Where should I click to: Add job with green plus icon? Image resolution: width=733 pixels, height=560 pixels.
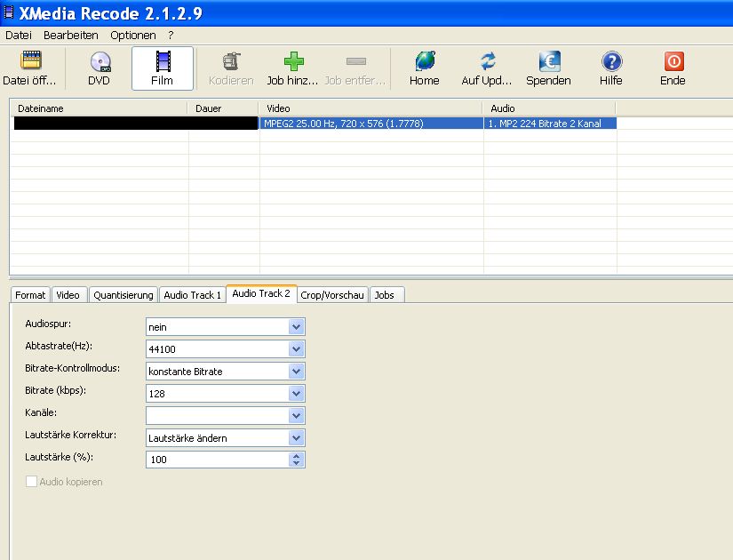(x=293, y=61)
